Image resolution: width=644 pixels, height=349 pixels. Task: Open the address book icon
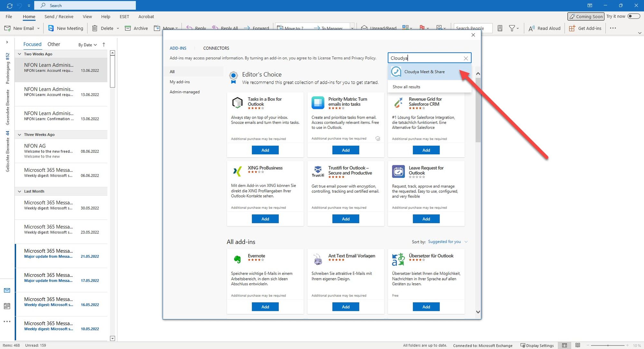pos(500,28)
